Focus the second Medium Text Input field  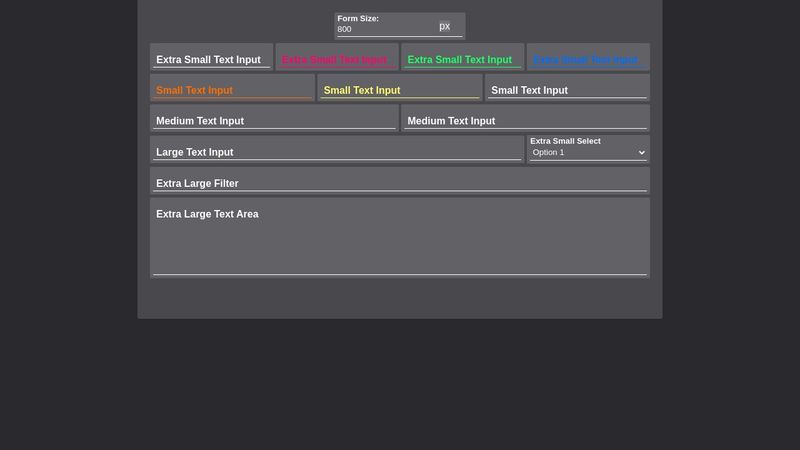tap(525, 121)
